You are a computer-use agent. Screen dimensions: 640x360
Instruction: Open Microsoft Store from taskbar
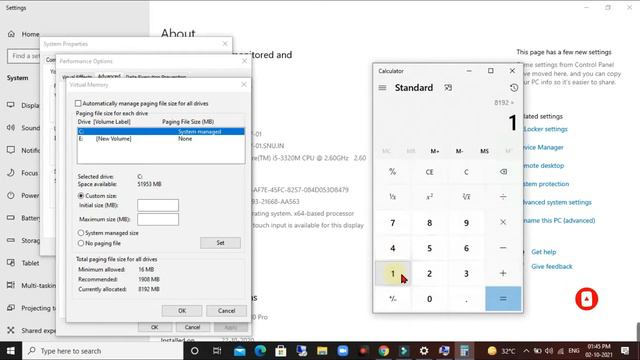281,351
